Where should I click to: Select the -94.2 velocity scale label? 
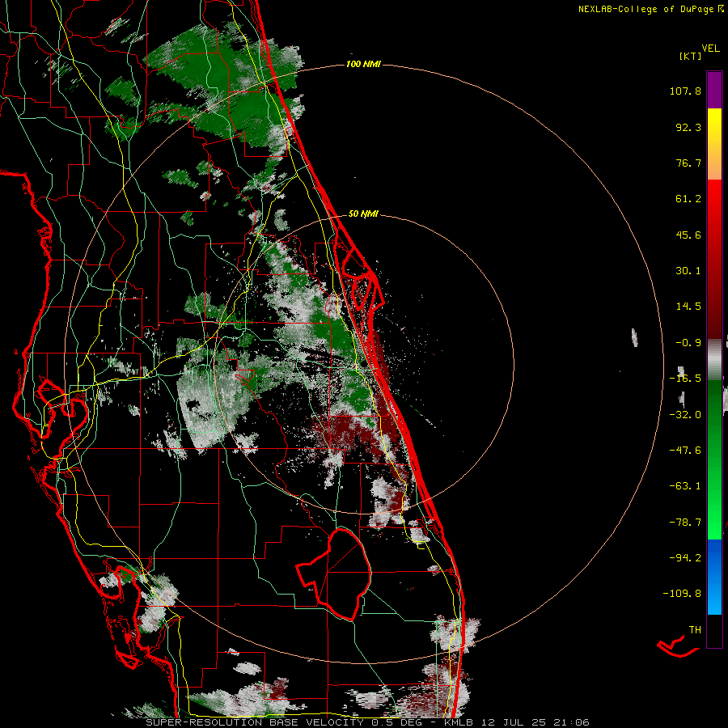pyautogui.click(x=685, y=558)
